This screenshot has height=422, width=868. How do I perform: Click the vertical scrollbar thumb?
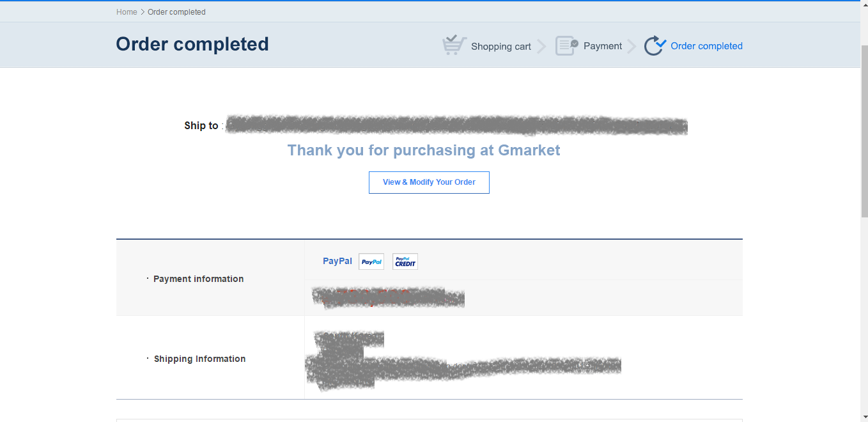864,128
